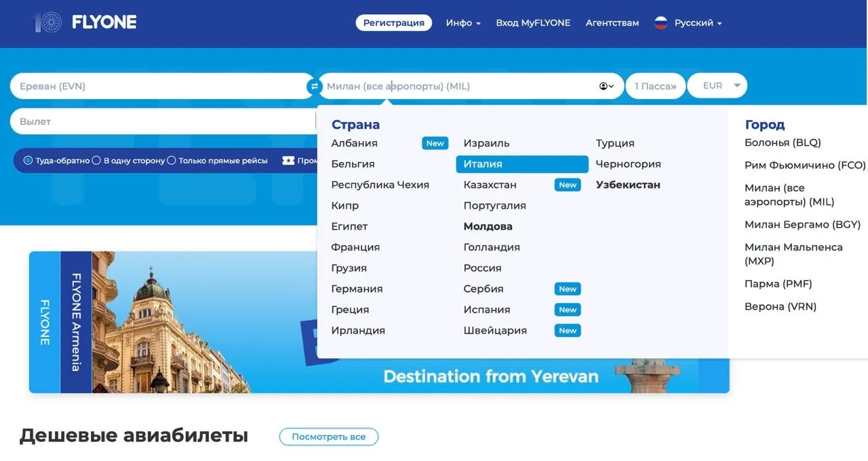Select Египет in country list
The height and width of the screenshot is (461, 868).
(349, 226)
